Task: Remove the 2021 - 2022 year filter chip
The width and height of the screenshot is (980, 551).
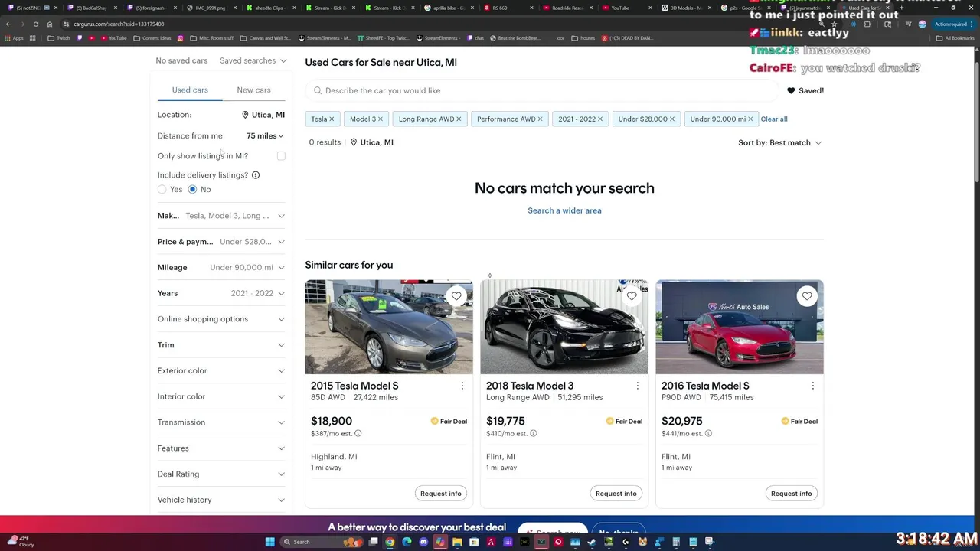Action: point(600,119)
